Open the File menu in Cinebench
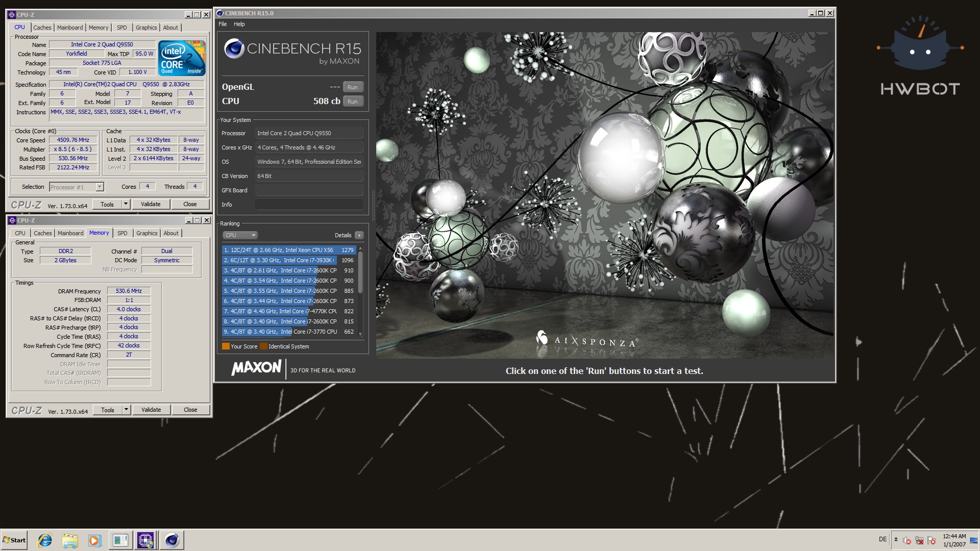 click(223, 24)
